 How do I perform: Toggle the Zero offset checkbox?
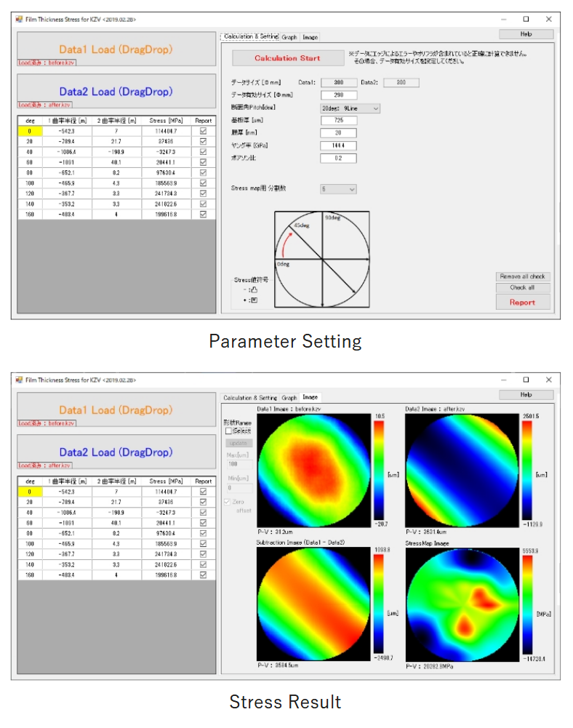click(227, 502)
